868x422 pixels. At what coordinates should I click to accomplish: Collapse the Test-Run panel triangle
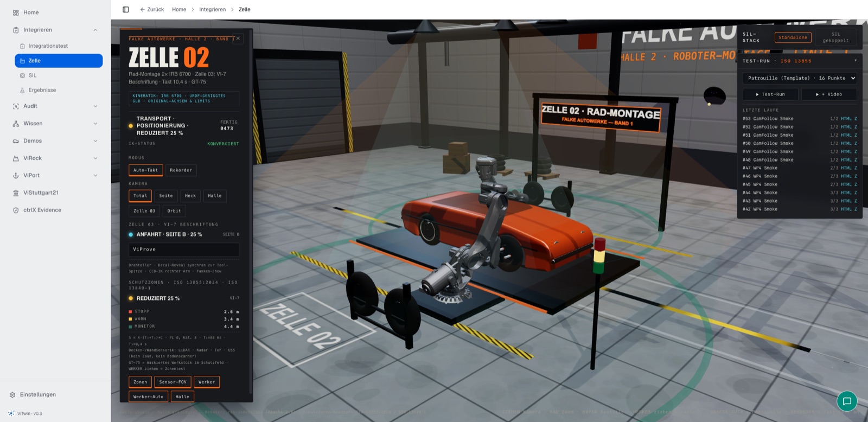tap(856, 61)
